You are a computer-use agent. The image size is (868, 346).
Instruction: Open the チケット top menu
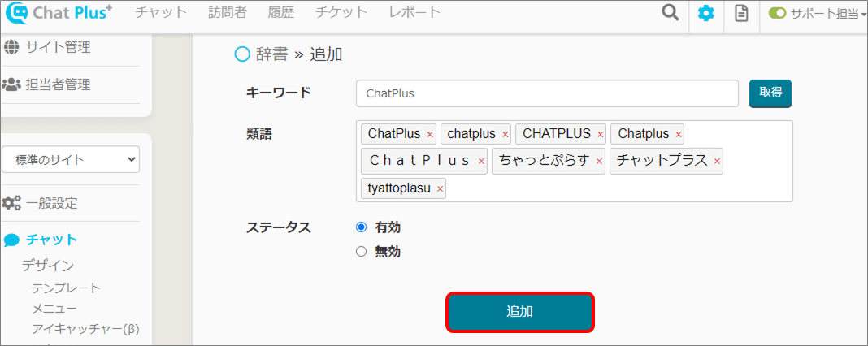click(x=341, y=12)
